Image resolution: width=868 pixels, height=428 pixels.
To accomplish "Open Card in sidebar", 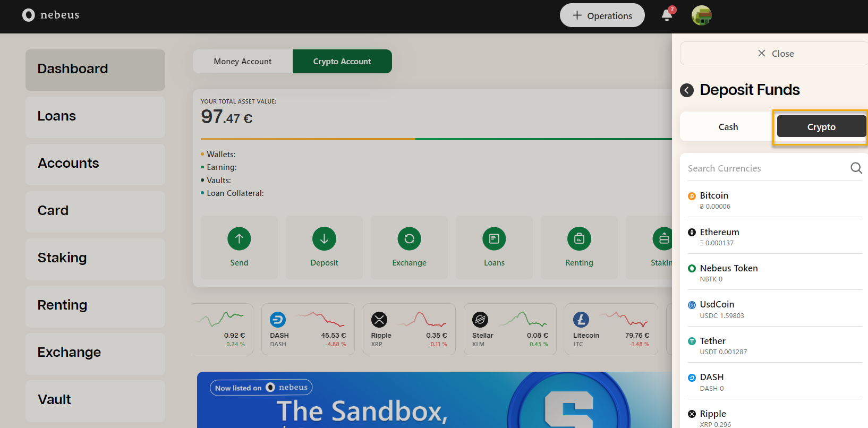I will [x=95, y=211].
